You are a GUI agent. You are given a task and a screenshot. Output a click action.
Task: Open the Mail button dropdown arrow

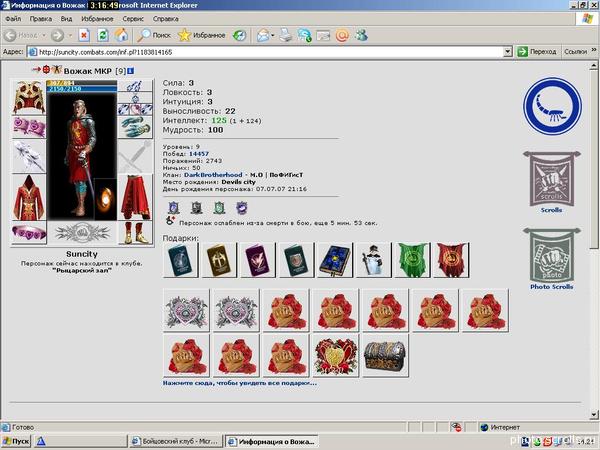[272, 35]
